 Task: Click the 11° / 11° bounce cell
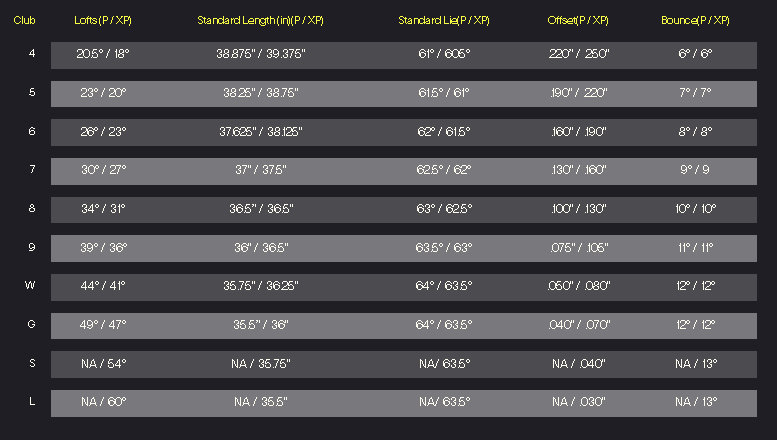click(695, 247)
